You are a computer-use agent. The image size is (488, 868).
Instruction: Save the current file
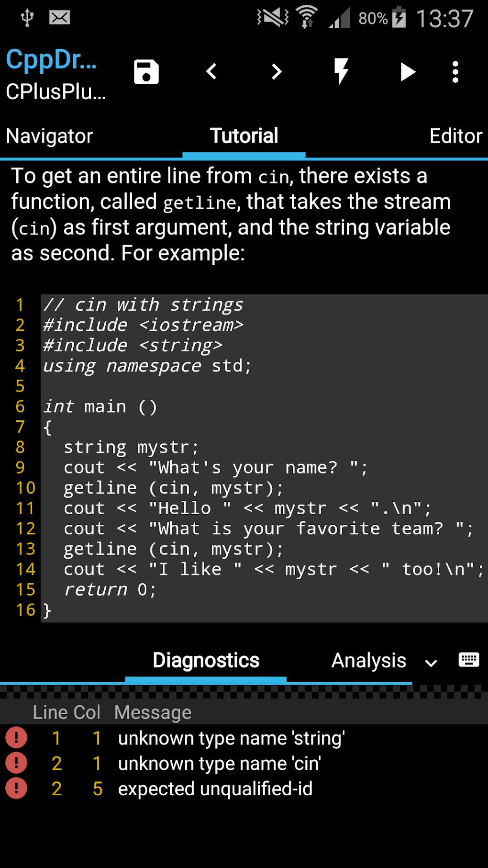pos(146,71)
